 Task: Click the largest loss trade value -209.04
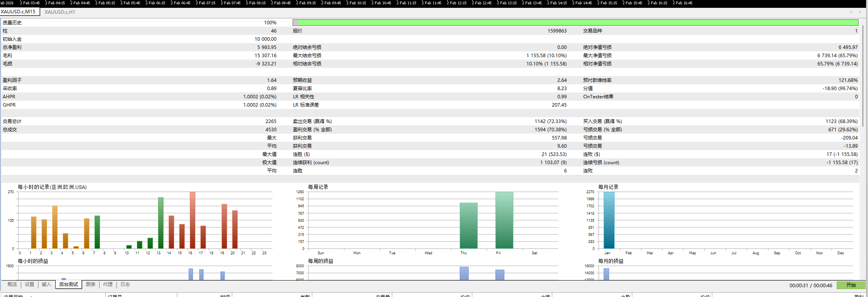(850, 138)
